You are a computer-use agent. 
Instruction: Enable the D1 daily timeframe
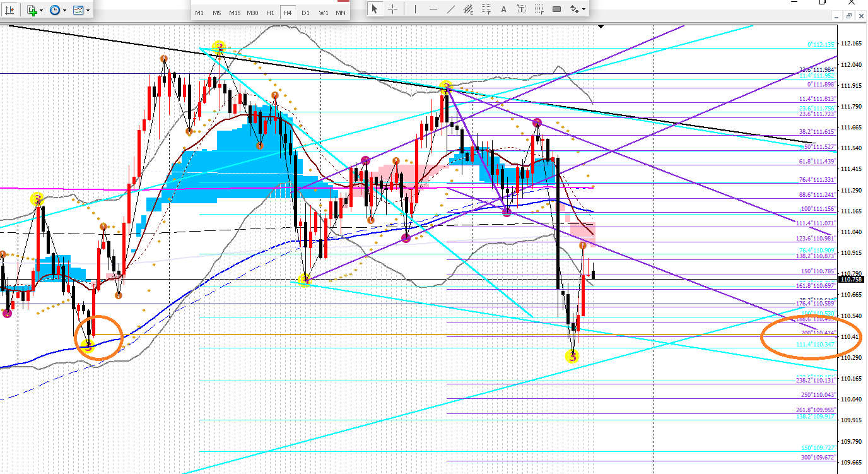(x=305, y=13)
